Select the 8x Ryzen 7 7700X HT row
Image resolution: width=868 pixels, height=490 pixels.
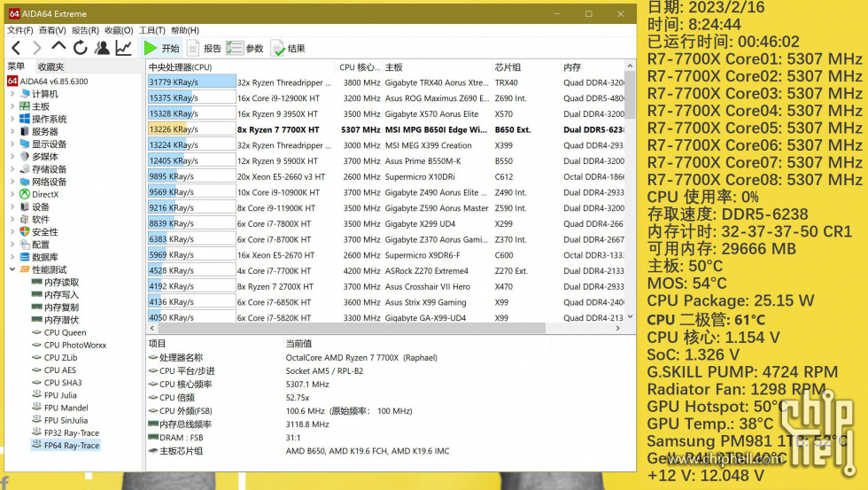(x=386, y=129)
